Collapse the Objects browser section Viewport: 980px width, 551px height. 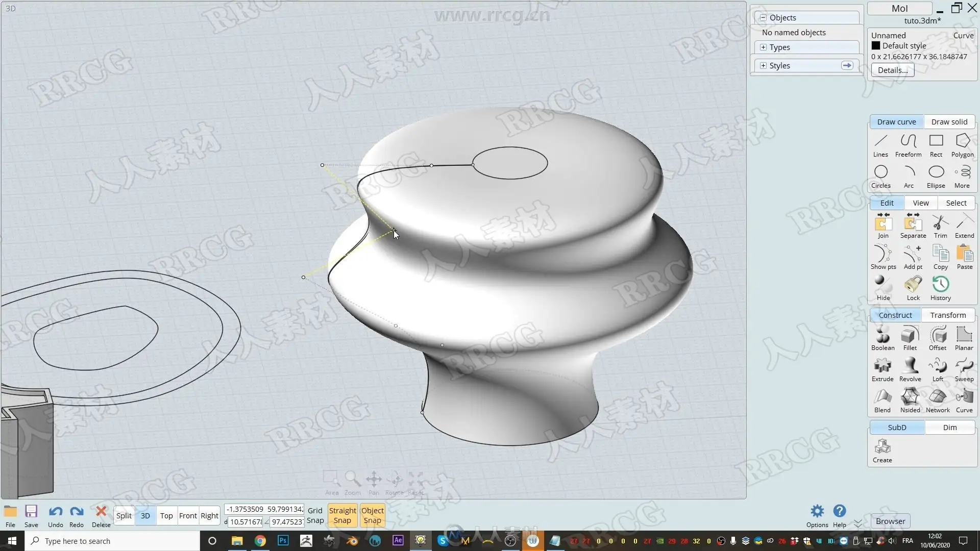(763, 17)
